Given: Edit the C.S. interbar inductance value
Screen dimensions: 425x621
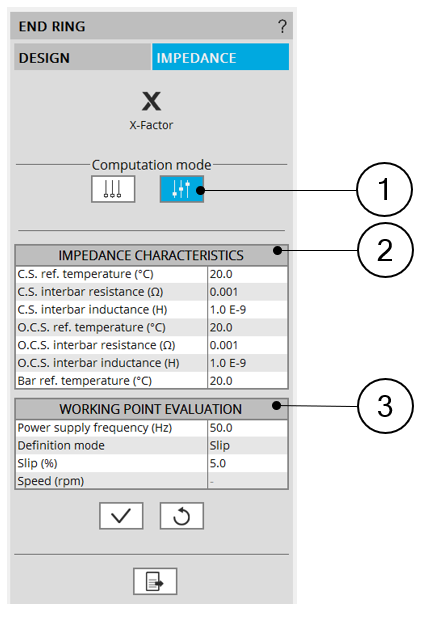Looking at the screenshot, I should (248, 310).
